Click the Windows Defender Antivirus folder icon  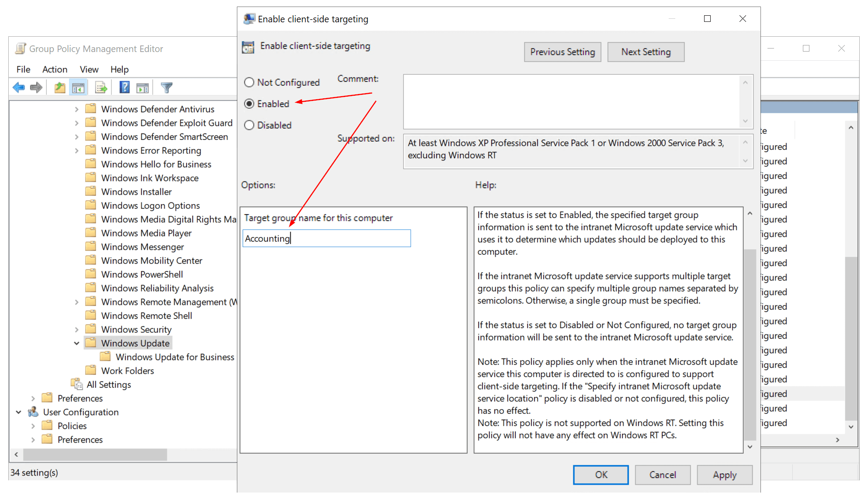(91, 109)
